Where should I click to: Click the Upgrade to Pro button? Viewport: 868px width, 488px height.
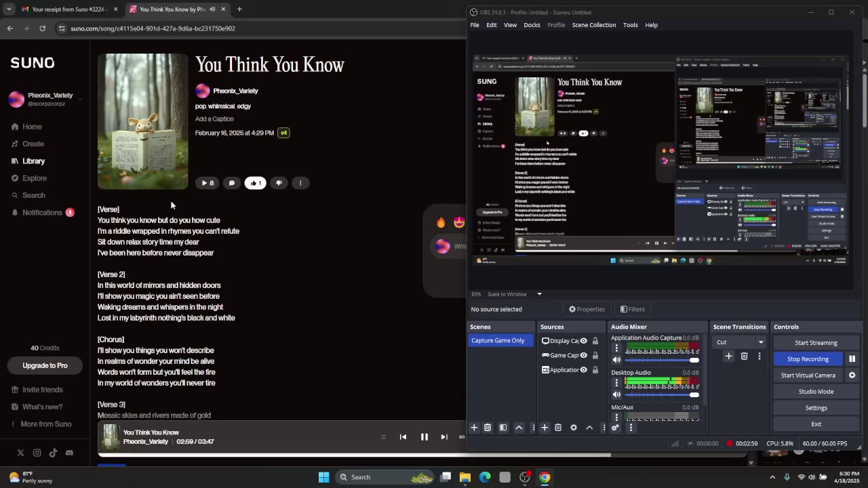[x=45, y=365]
